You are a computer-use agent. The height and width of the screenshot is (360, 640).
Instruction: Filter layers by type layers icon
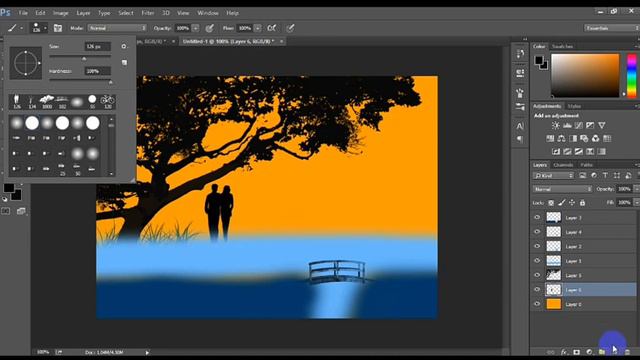[605, 176]
